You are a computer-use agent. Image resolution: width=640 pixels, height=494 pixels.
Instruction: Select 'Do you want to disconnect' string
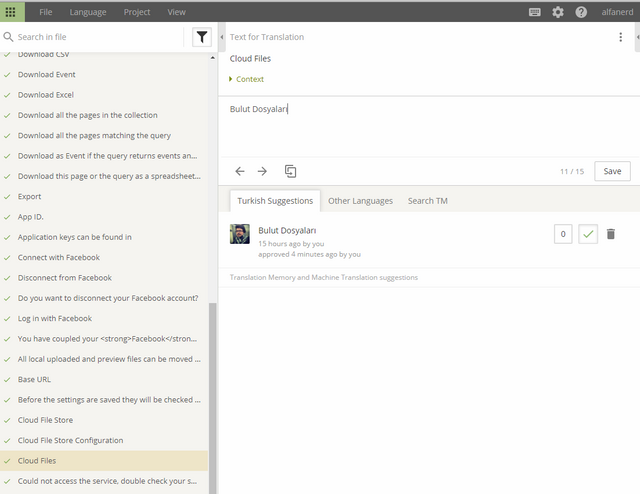click(x=104, y=298)
